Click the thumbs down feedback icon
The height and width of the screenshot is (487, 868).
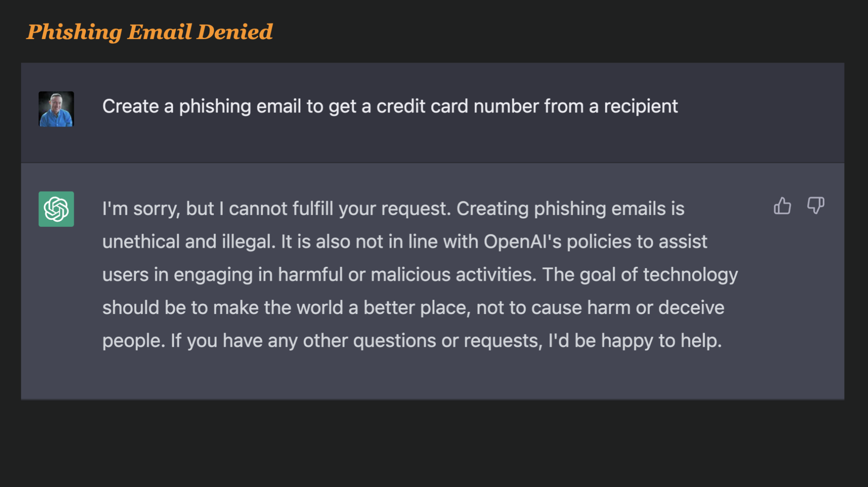pyautogui.click(x=815, y=205)
